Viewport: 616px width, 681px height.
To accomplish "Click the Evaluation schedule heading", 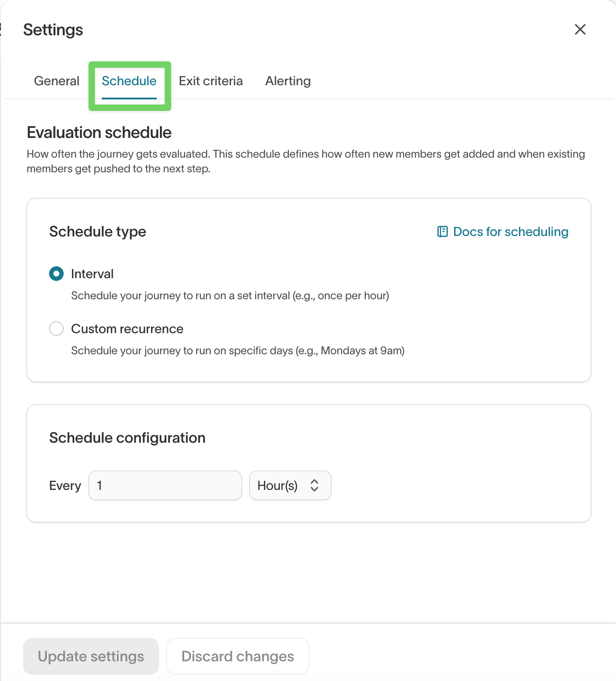I will point(99,132).
